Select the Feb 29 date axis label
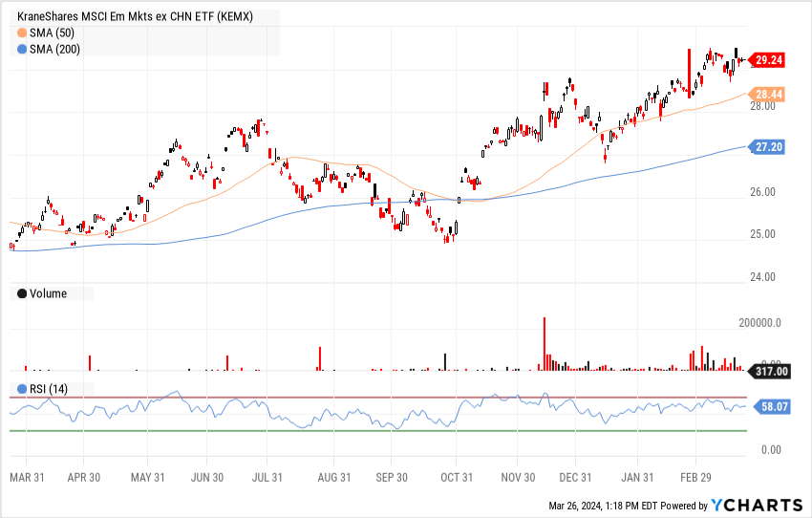The height and width of the screenshot is (518, 812). [694, 477]
